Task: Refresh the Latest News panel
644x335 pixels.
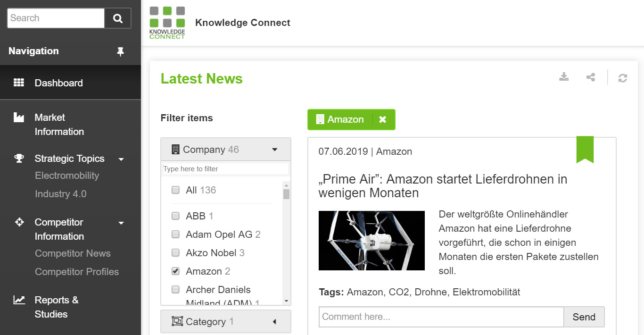Action: pyautogui.click(x=623, y=78)
